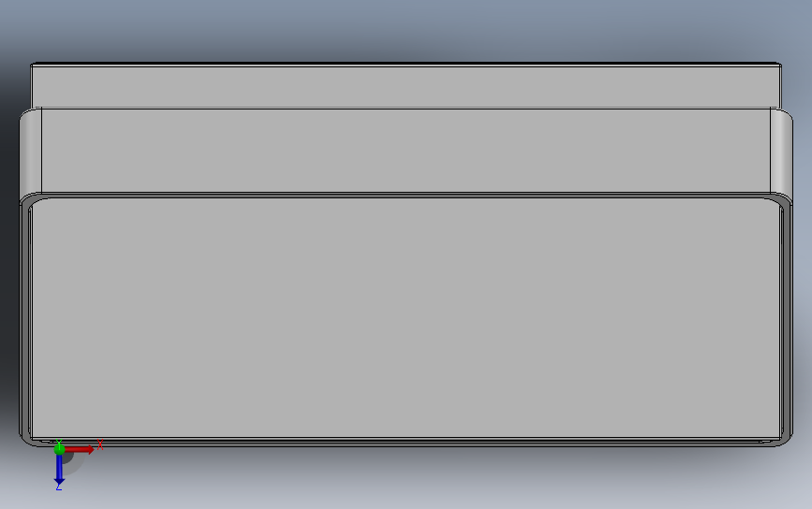Image resolution: width=812 pixels, height=509 pixels.
Task: Select the green Y axis origin dot
Action: pos(59,449)
